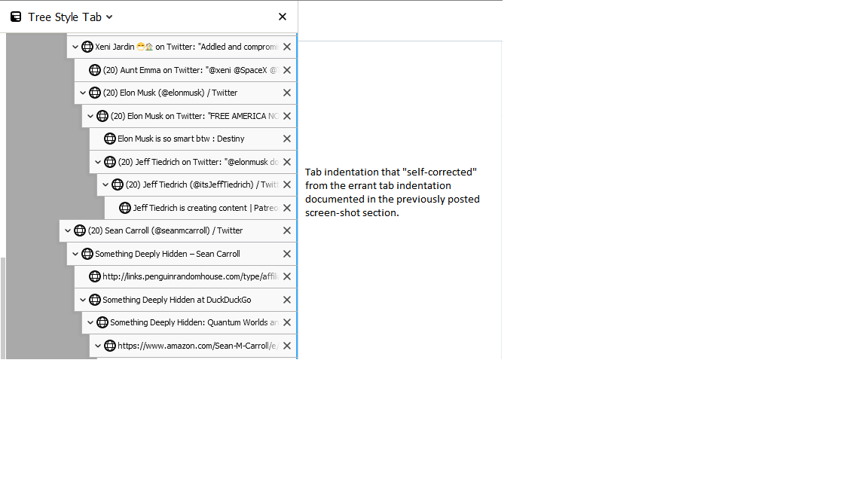Select Elon Musk is so smart btw tab
The height and width of the screenshot is (488, 868).
193,139
